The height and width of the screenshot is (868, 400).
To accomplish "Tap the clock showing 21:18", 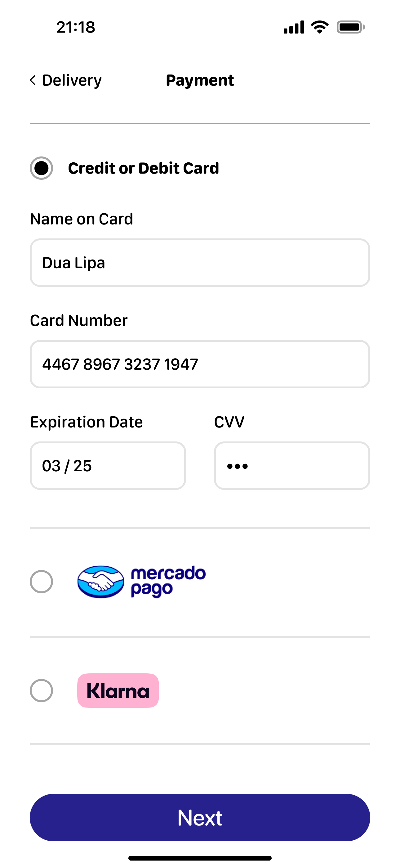I will tap(76, 27).
